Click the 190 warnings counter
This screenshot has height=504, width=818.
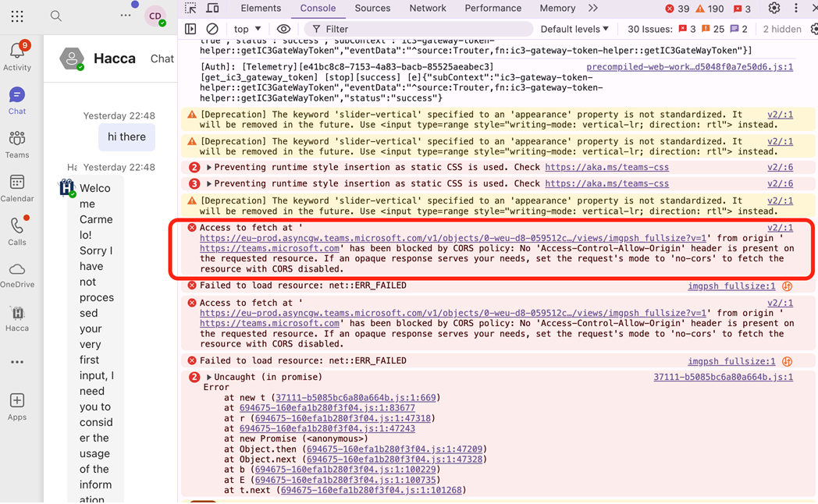pos(710,9)
